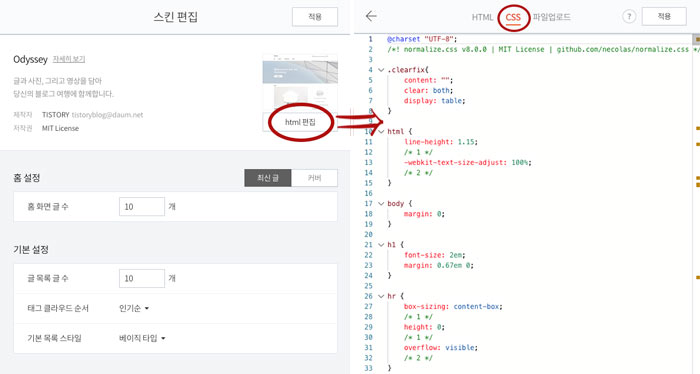Switch to the CSS tab
Viewport: 700px width, 374px height.
coord(513,17)
